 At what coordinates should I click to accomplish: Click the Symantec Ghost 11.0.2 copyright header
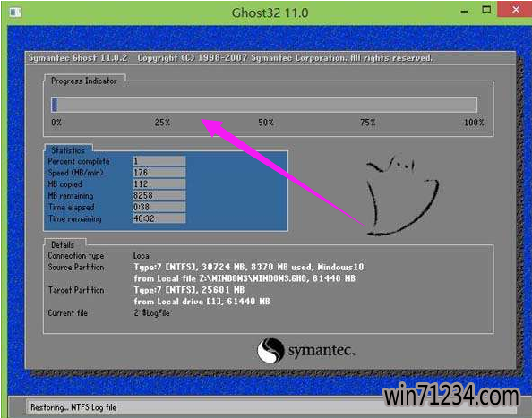[x=230, y=58]
